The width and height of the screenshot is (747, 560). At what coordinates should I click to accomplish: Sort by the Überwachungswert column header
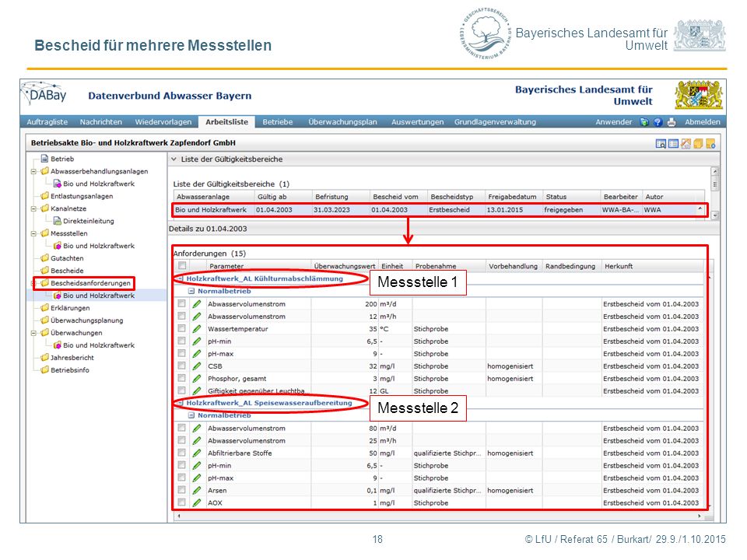click(345, 266)
